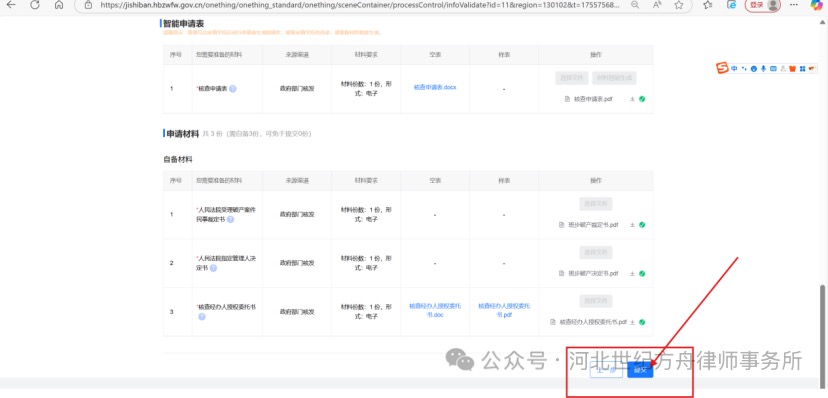Click 选择文件 for the 授权委托书 row
Screen dimensions: 828x398
point(596,301)
